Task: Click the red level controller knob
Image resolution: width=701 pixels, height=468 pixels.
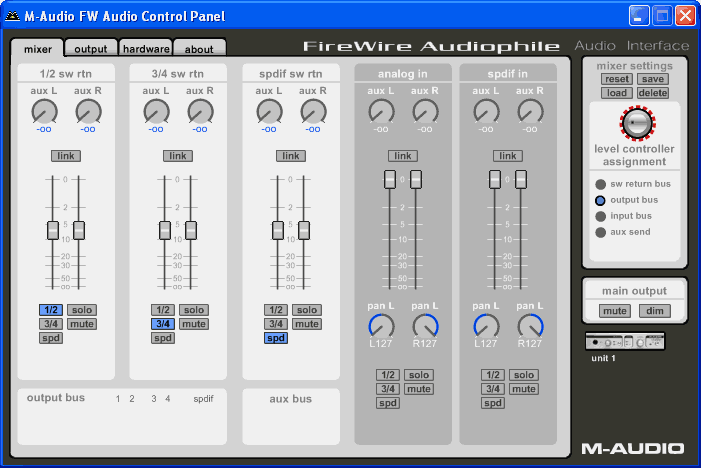Action: point(638,123)
